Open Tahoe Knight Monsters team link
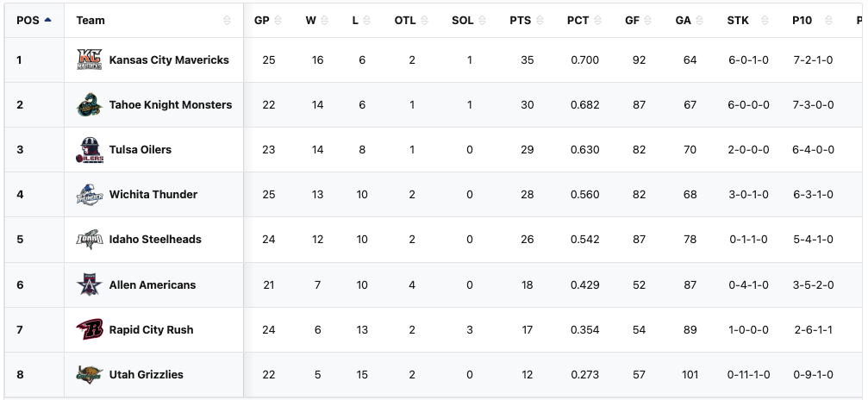Screen dimensions: 868x400 171,105
